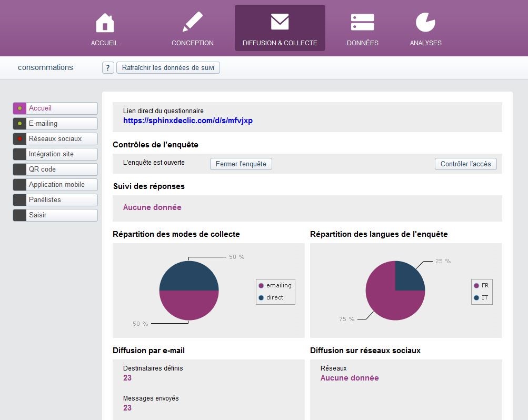Click the question mark help button
The width and height of the screenshot is (528, 420).
(108, 68)
